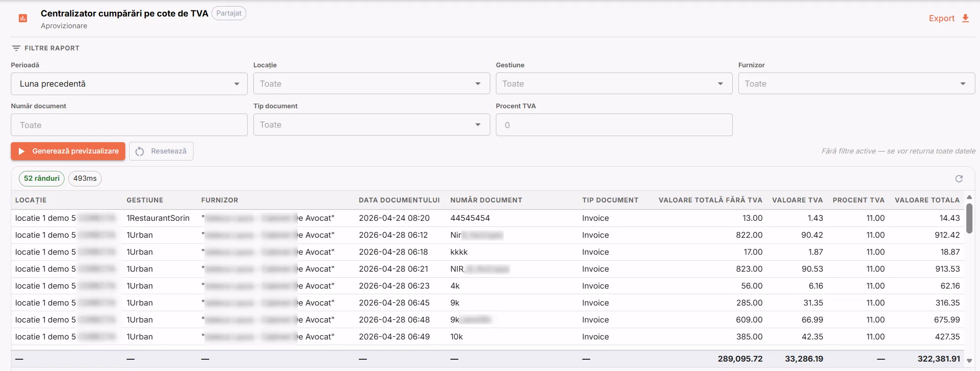
Task: Click table scrollbar down arrow
Action: click(x=969, y=361)
